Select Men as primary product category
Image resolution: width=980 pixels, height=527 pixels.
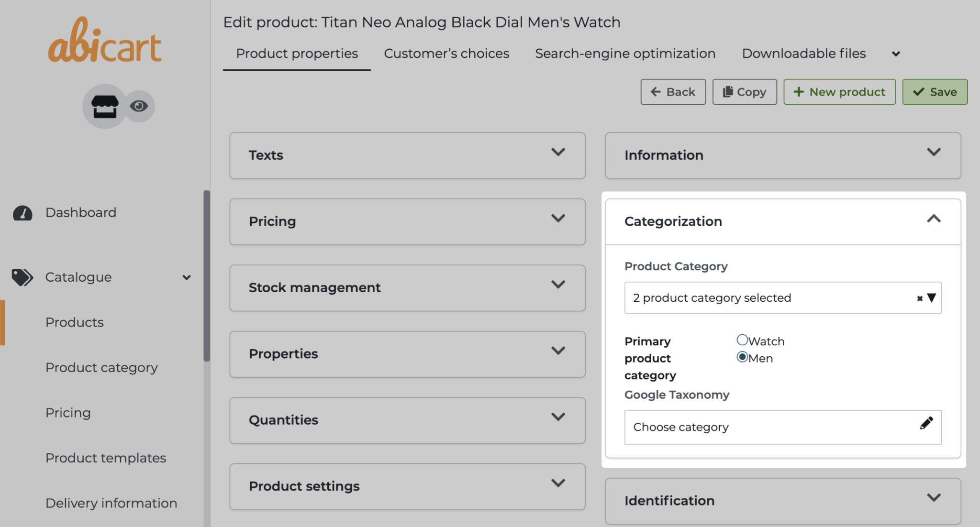(742, 357)
